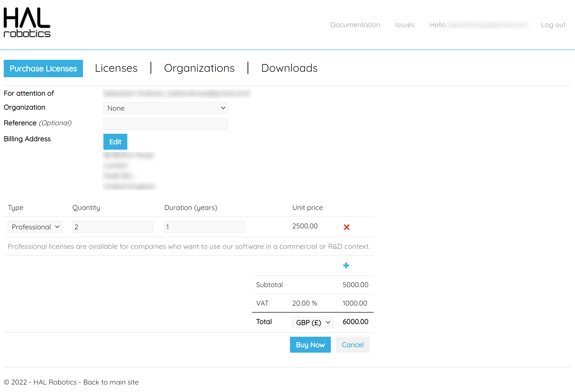Click the unit price value 2500.00
Image resolution: width=575 pixels, height=392 pixels.
coord(305,226)
